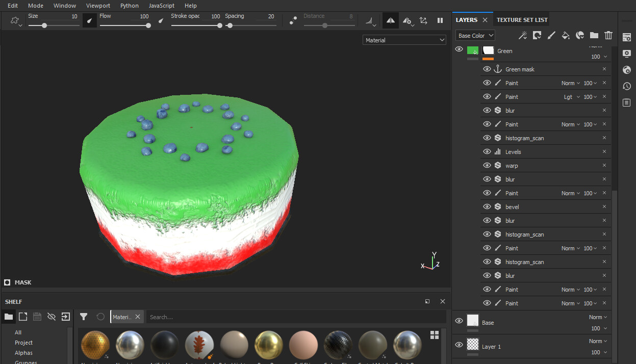Screen dimensions: 636x364
Task: Switch to the TEXTURE SET LIST tab
Action: 522,19
